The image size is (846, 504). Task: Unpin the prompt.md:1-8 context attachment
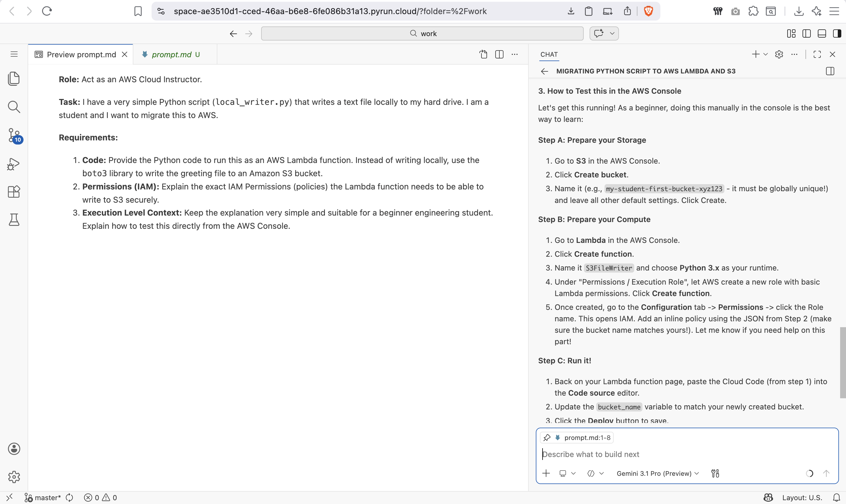coord(547,437)
